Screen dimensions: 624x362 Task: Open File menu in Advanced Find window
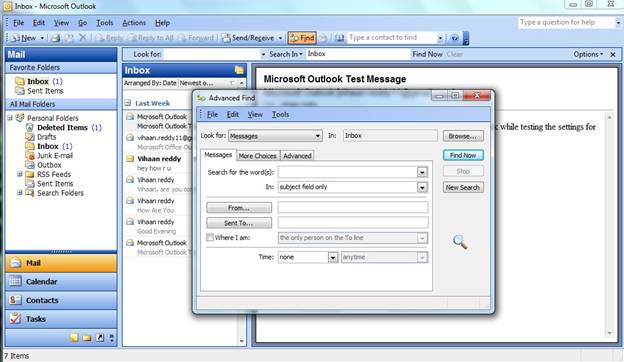click(x=212, y=115)
